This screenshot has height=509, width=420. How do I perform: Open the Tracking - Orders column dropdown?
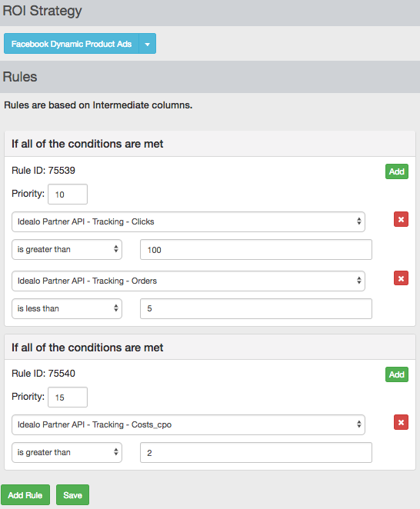[188, 281]
